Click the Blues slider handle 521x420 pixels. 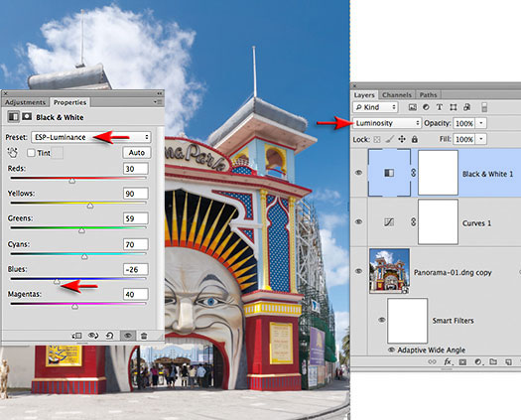(57, 281)
